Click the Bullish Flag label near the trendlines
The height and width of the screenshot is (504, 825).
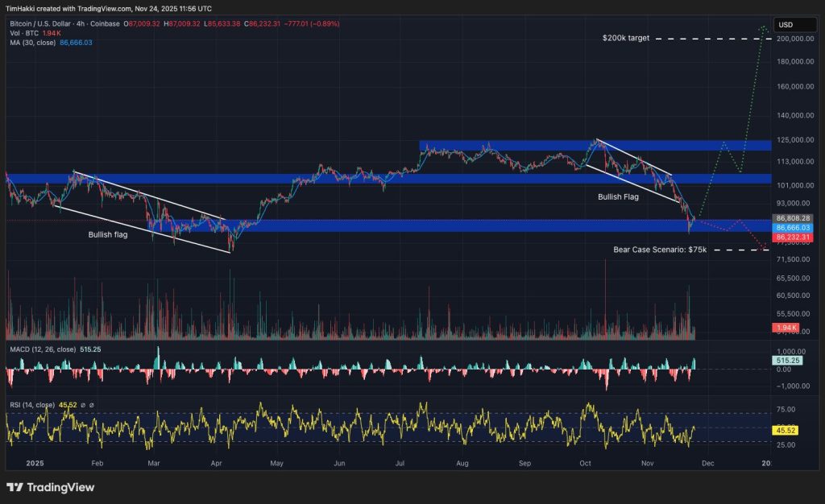point(618,196)
